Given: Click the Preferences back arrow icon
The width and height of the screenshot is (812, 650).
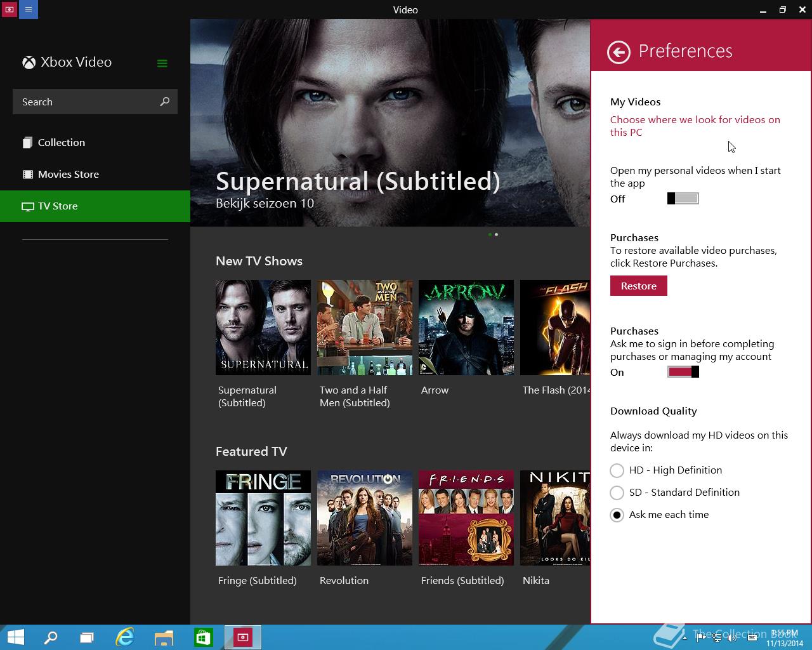Looking at the screenshot, I should tap(619, 52).
